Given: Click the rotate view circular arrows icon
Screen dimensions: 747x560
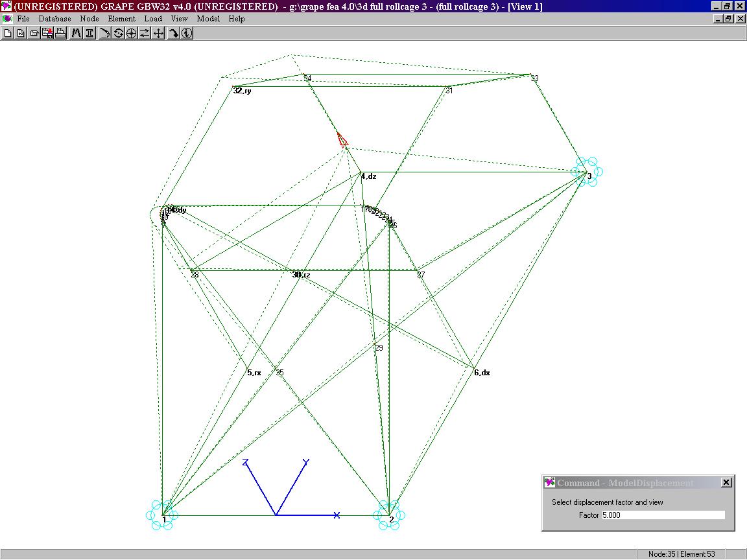Looking at the screenshot, I should (119, 33).
